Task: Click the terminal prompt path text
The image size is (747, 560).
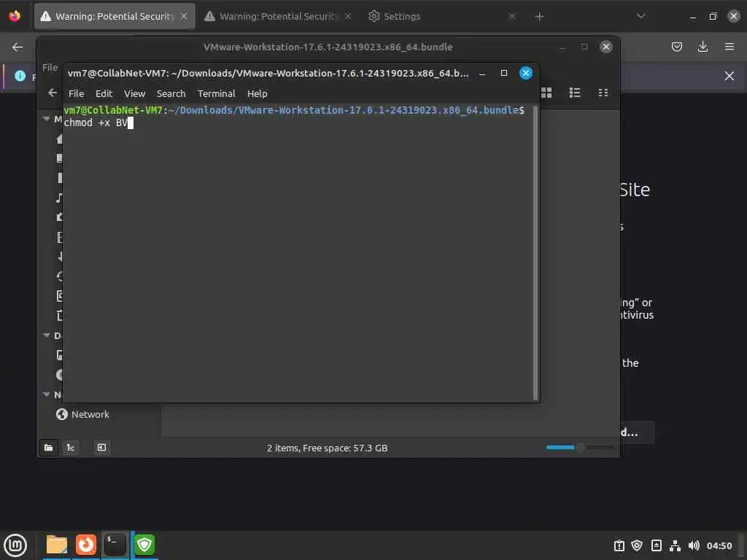Action: point(344,111)
